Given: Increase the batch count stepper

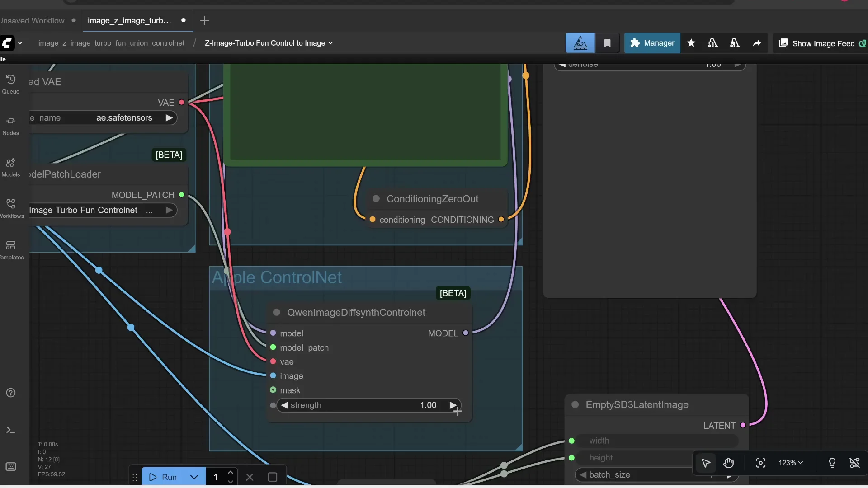Looking at the screenshot, I should click(231, 472).
